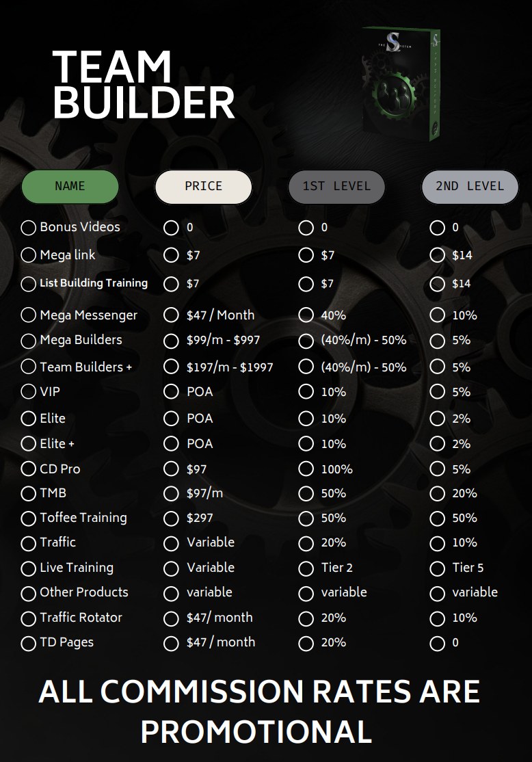532x762 pixels.
Task: Click the Other Products label
Action: point(83,592)
